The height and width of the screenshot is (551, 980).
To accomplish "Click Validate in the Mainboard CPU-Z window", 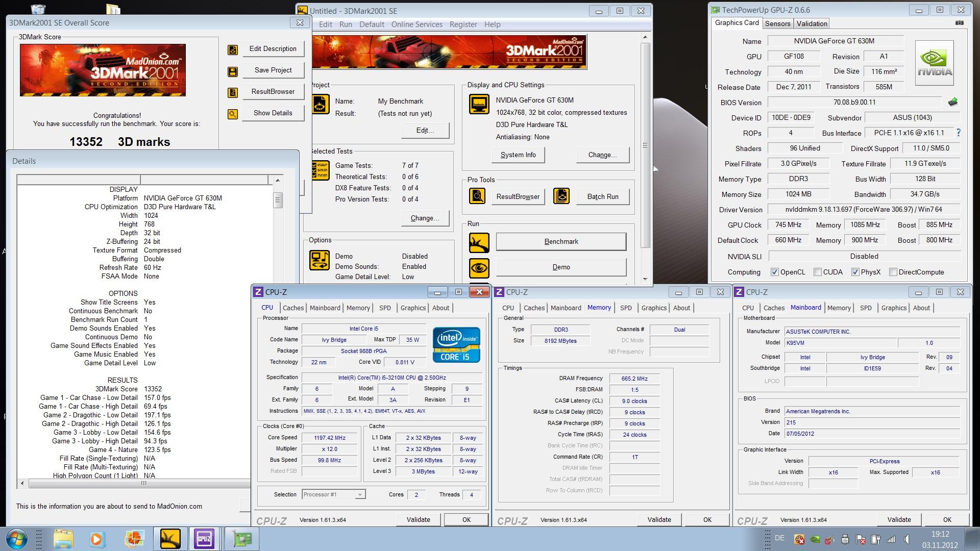I will (x=899, y=519).
